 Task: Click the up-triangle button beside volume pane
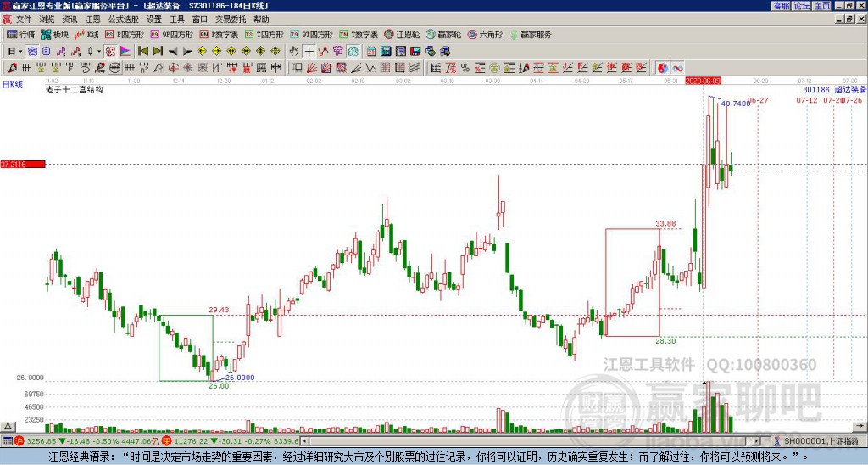8,426
